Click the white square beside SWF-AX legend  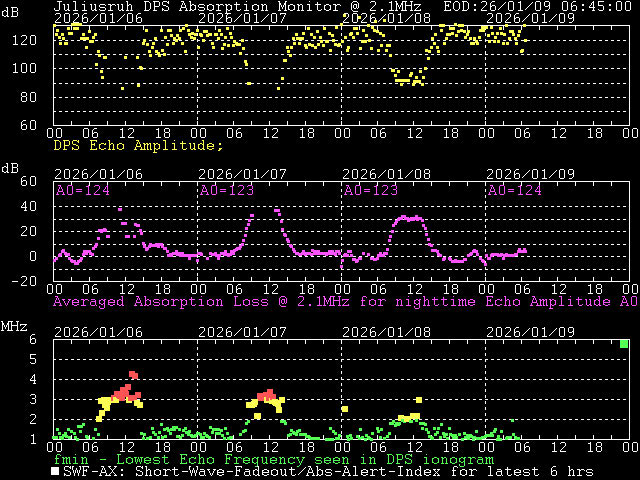pyautogui.click(x=55, y=472)
